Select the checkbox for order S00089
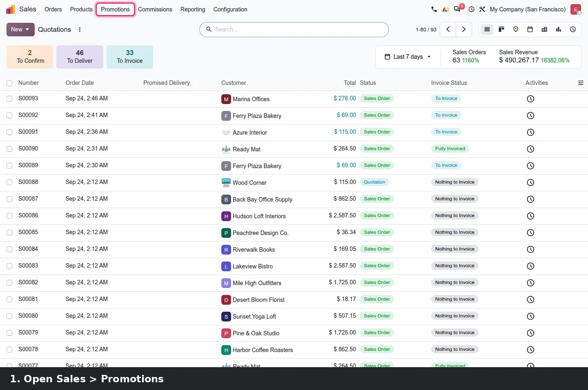The width and height of the screenshot is (588, 390). 9,166
